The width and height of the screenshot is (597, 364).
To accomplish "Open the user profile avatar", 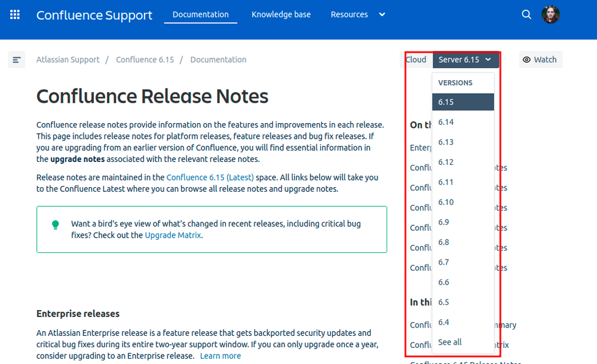I will (550, 14).
